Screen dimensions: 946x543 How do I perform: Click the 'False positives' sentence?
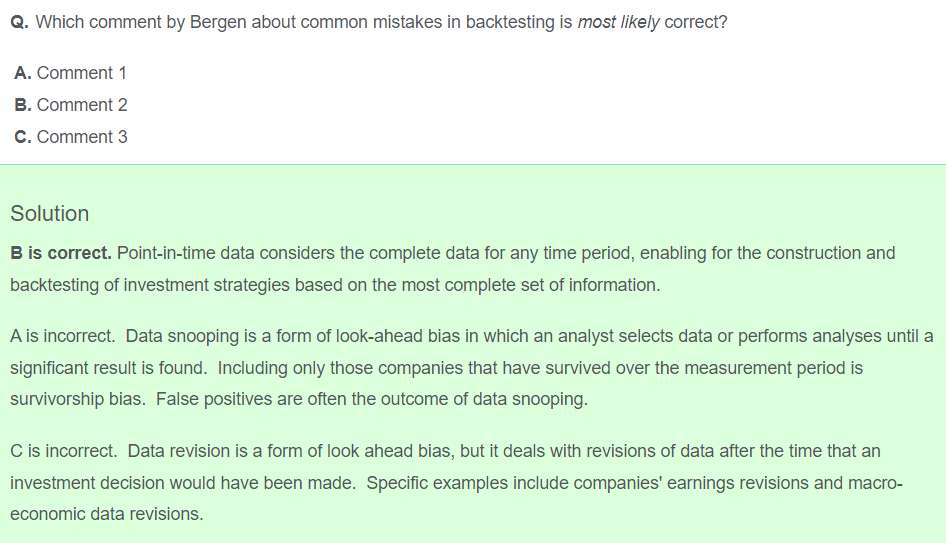tap(372, 399)
